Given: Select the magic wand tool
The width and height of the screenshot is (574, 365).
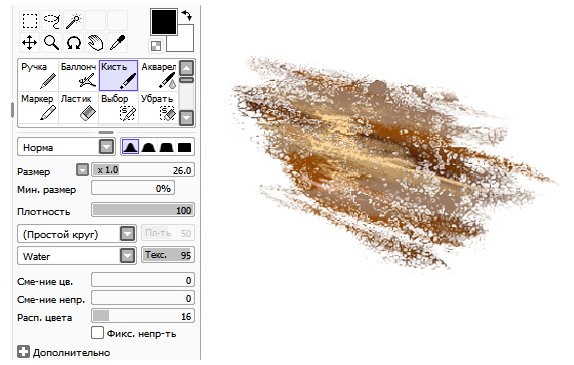Looking at the screenshot, I should (x=74, y=21).
